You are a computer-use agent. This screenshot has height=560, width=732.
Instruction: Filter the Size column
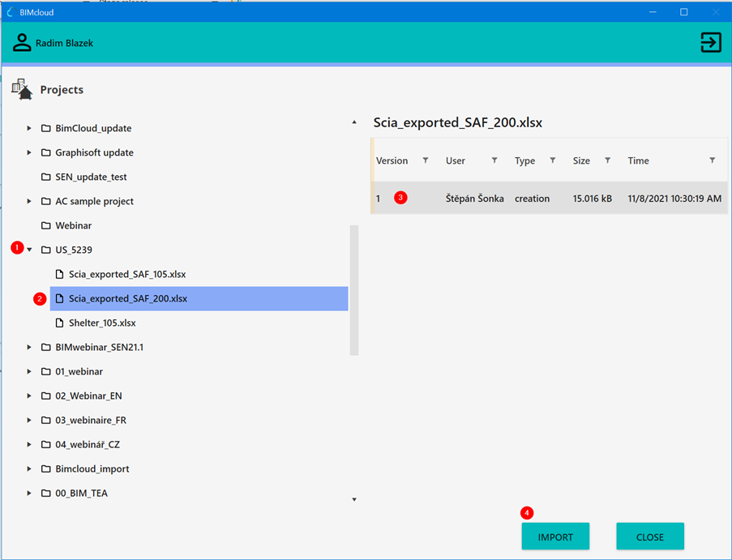click(x=607, y=160)
